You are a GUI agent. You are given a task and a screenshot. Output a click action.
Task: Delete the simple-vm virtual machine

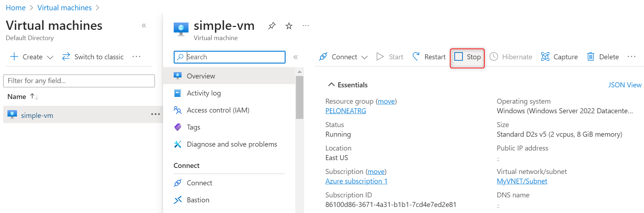pyautogui.click(x=603, y=57)
